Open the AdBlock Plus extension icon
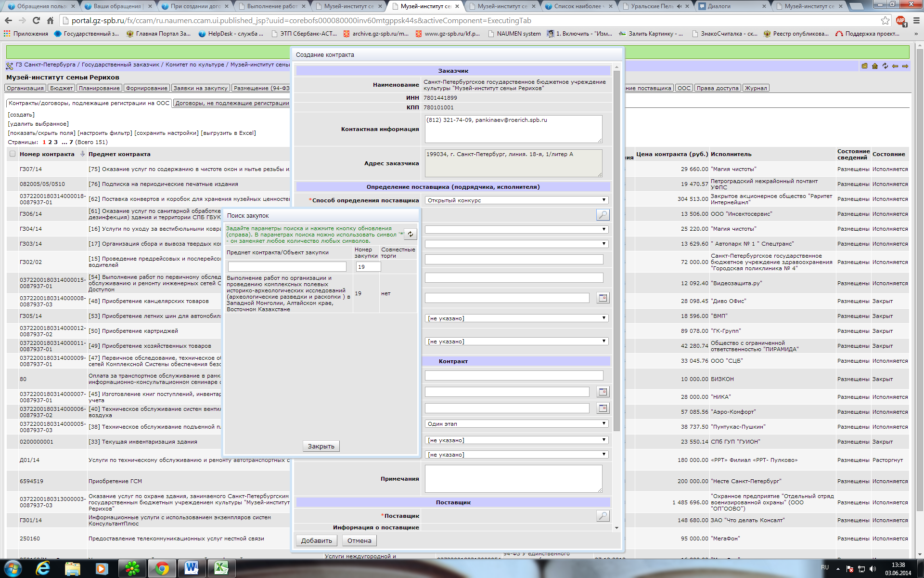Image resolution: width=924 pixels, height=578 pixels. (900, 21)
